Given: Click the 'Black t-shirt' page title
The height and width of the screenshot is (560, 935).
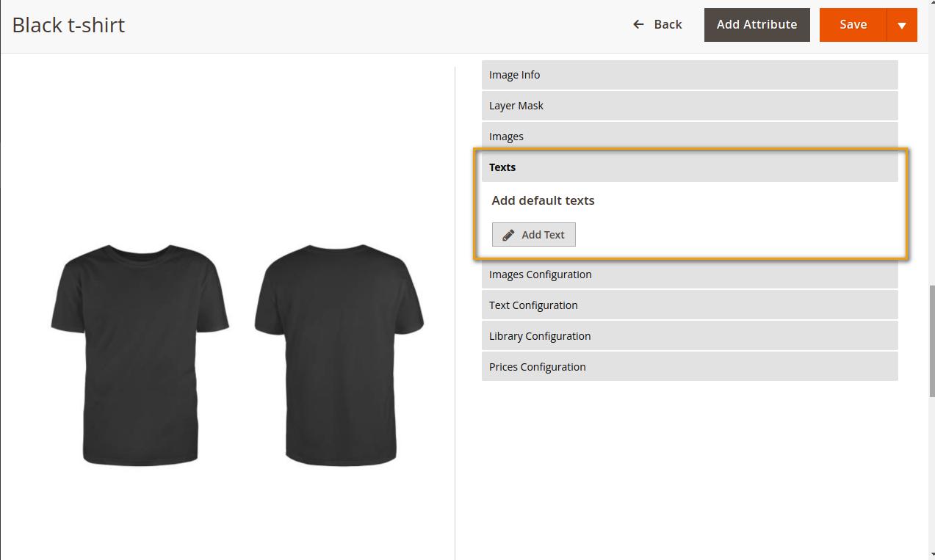Looking at the screenshot, I should (68, 25).
